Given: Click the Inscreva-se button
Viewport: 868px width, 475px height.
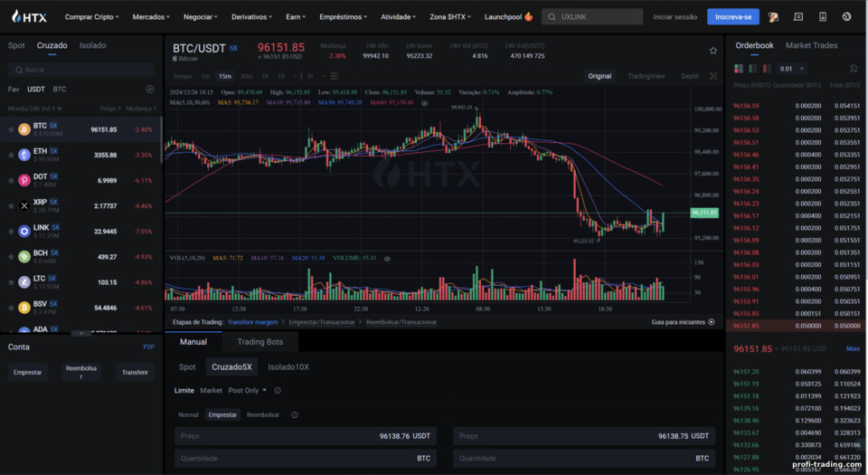Looking at the screenshot, I should coord(733,16).
